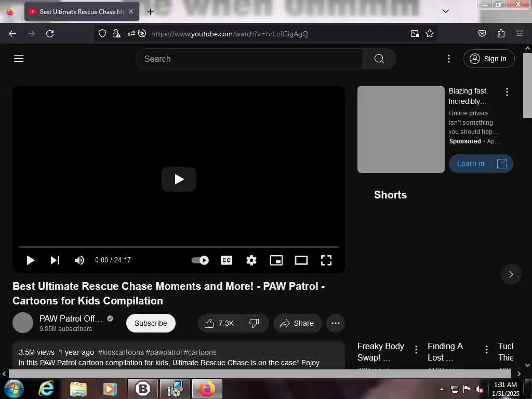Viewport: 532px width, 399px height.
Task: Open YouTube settings three-dot menu
Action: 448,59
